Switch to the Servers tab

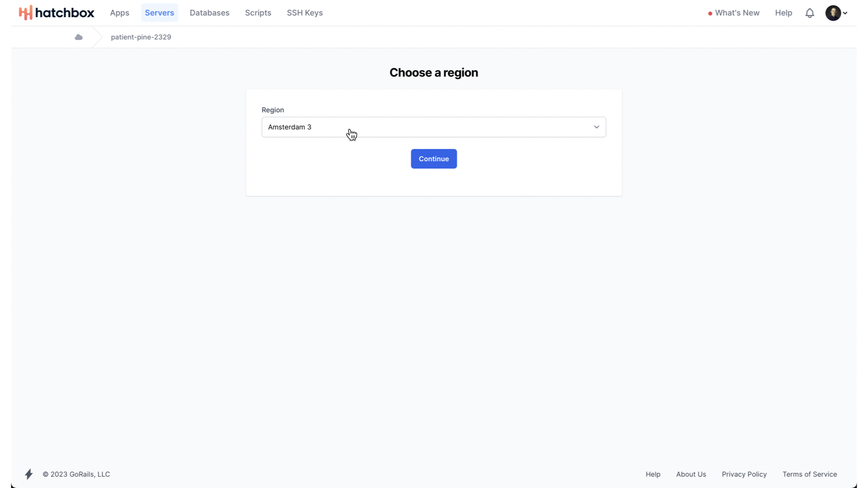click(159, 13)
